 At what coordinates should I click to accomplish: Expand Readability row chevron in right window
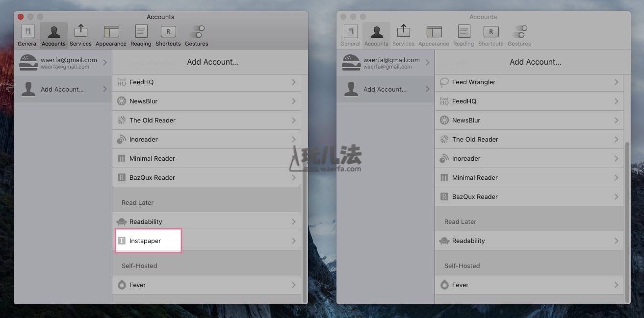[x=616, y=241]
